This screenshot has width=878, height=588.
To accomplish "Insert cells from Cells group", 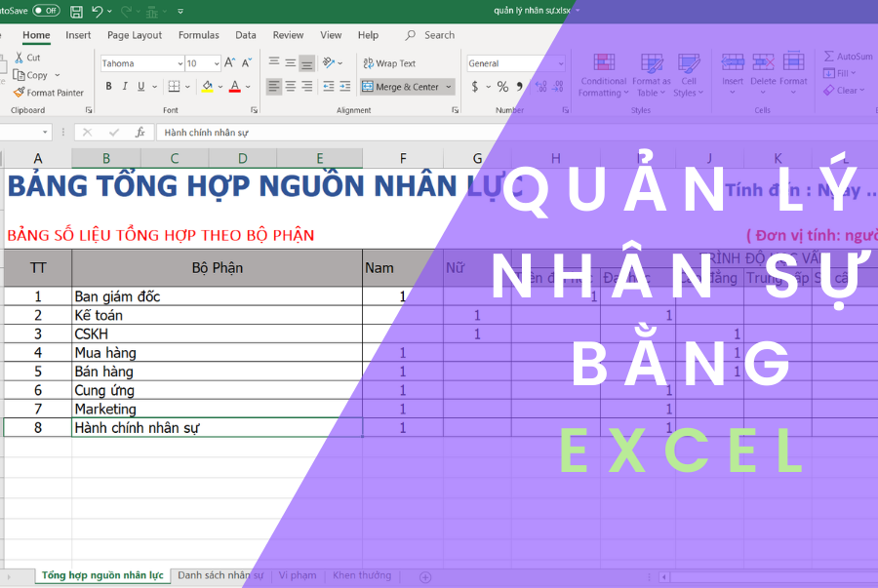I will [x=733, y=74].
